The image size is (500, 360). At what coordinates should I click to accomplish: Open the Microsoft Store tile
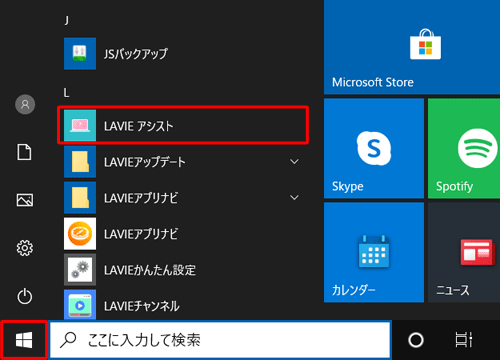tap(412, 47)
